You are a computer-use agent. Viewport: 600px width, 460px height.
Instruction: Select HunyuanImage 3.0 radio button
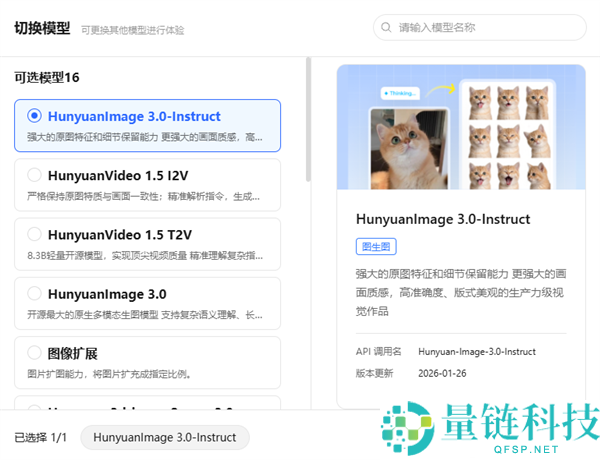34,294
